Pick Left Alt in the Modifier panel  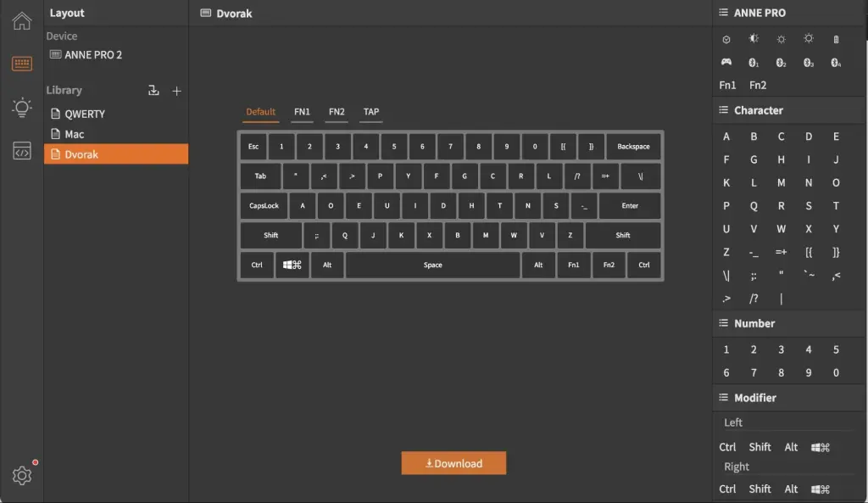click(x=791, y=447)
